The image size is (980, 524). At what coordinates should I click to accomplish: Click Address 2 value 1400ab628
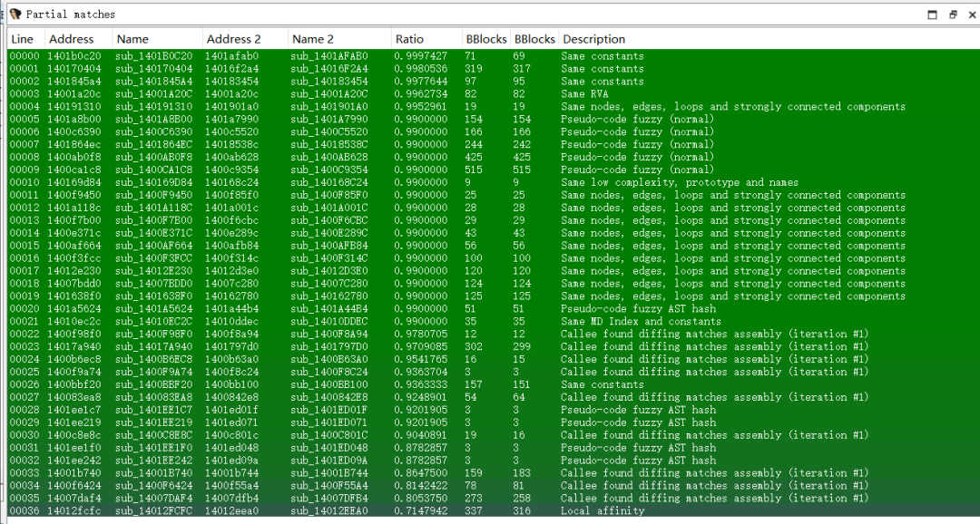pos(232,157)
